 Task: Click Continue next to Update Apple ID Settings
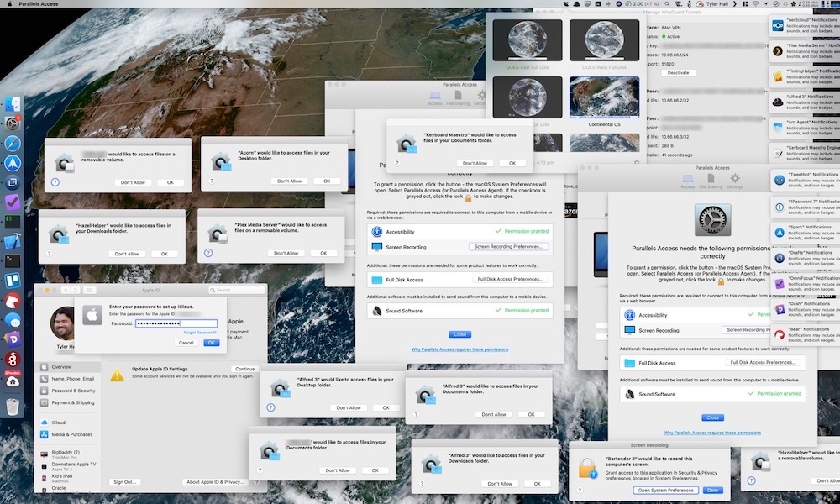click(244, 369)
